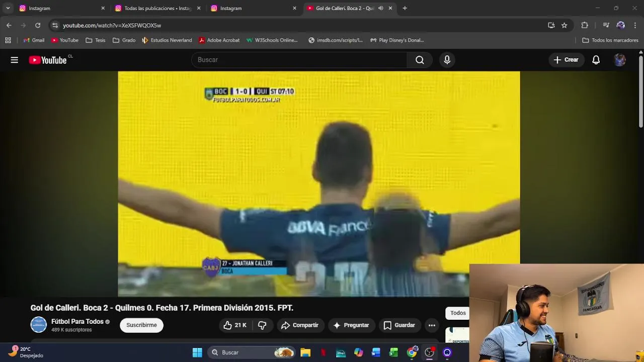Open the Chrome apps grid shortcut
Viewport: 644px width, 362px height.
pos(8,40)
